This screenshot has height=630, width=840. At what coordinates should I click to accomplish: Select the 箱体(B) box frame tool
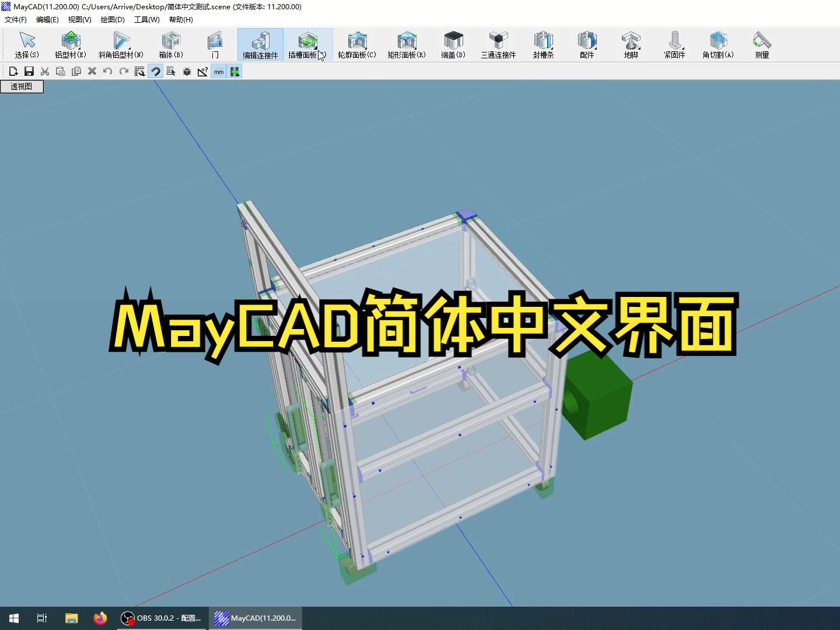pos(171,45)
